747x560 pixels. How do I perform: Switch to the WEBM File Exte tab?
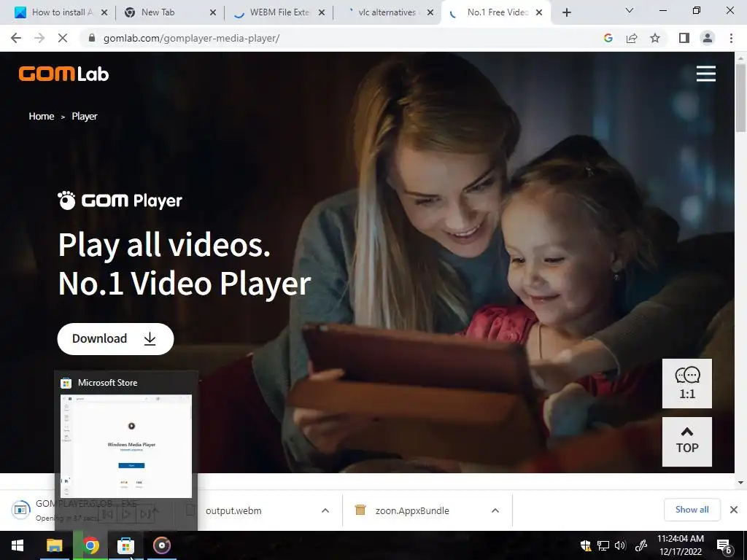point(279,12)
